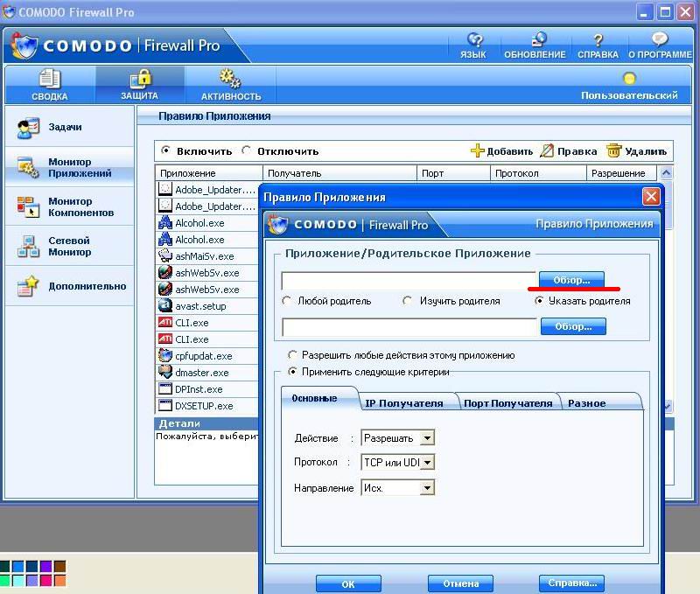Switch to the Защита section
Screen dimensions: 700x594
140,85
